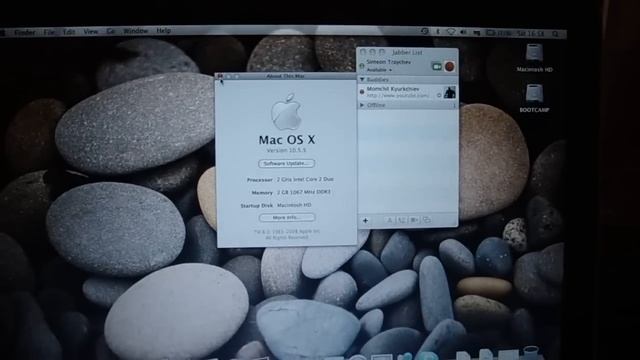
Task: Click Momchil Kyurkchiev's buddy picture
Action: coord(450,92)
